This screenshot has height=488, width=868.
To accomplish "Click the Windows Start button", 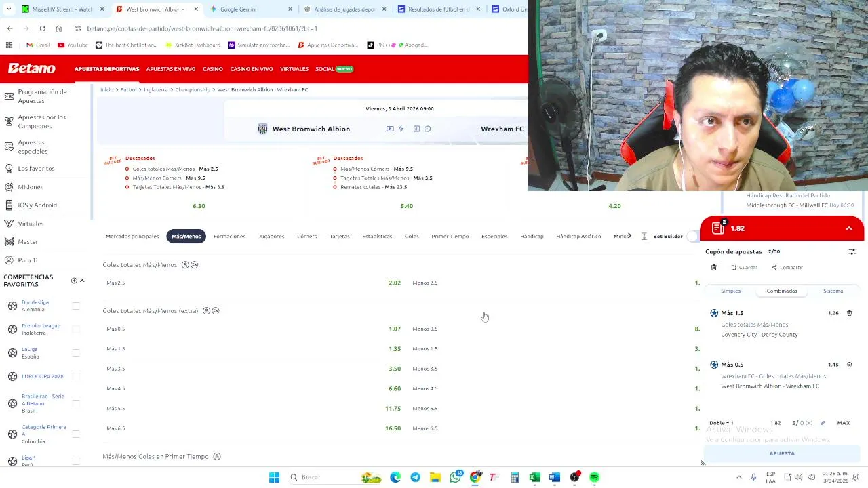I will [x=274, y=477].
